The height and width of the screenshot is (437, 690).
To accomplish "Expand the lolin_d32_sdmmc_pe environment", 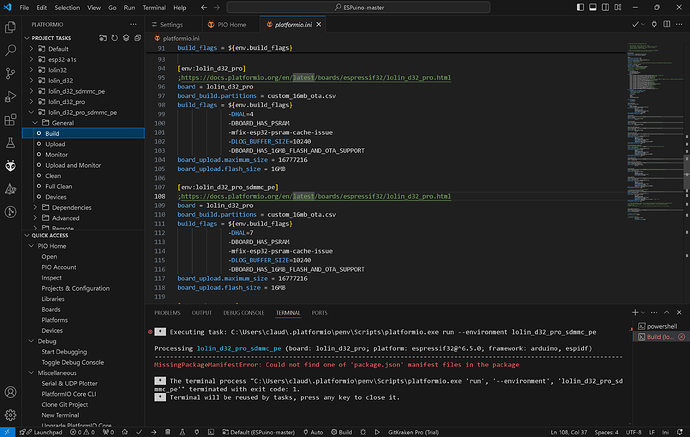I will pyautogui.click(x=31, y=91).
